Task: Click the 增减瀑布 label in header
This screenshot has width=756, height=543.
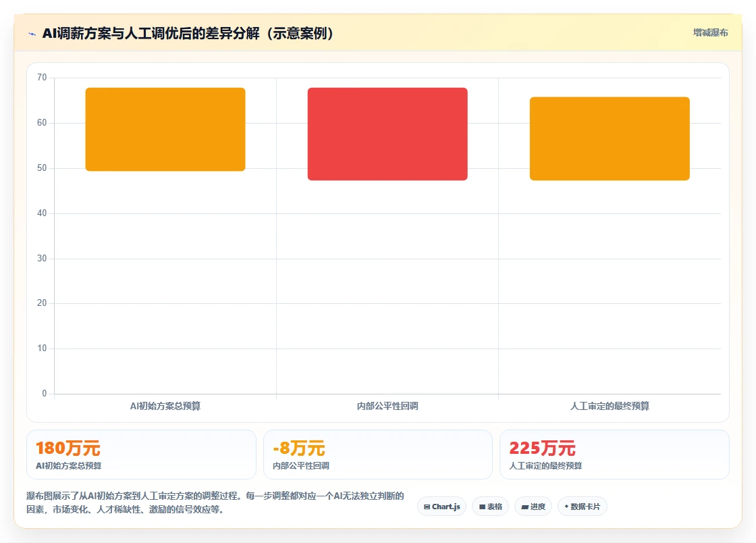Action: click(710, 33)
